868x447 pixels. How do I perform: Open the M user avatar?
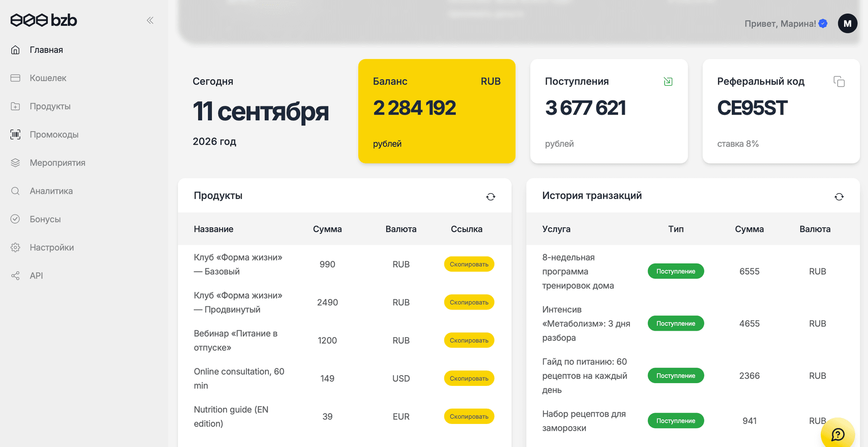[848, 24]
